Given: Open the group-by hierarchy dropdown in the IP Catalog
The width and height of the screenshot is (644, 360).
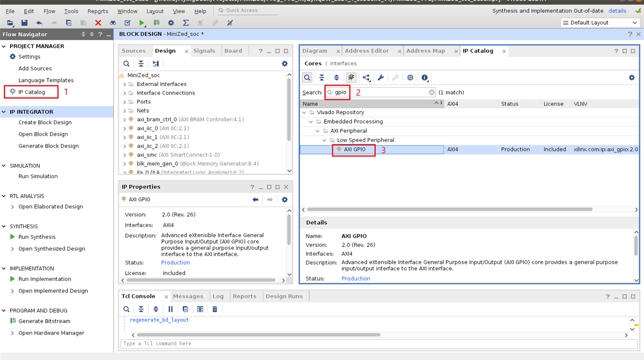Looking at the screenshot, I should tap(366, 78).
